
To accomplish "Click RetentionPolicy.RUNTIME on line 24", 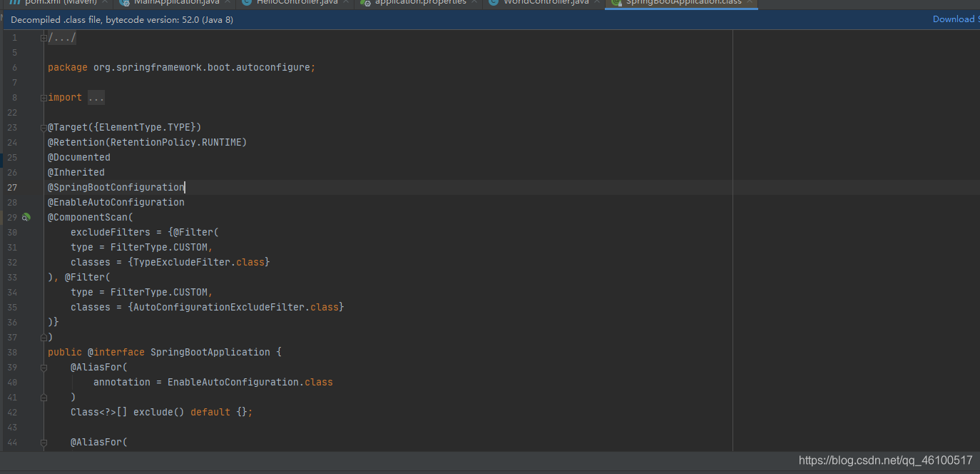I will pyautogui.click(x=176, y=143).
